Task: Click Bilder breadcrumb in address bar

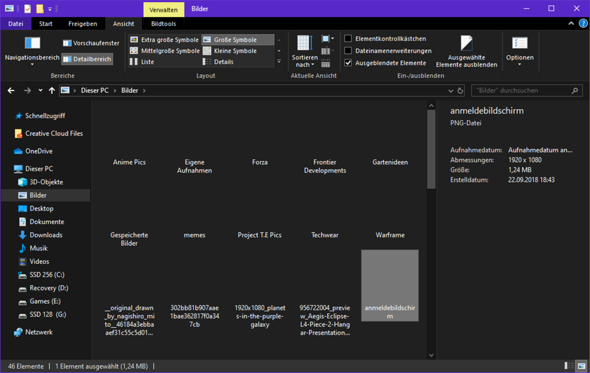Action: (x=129, y=90)
